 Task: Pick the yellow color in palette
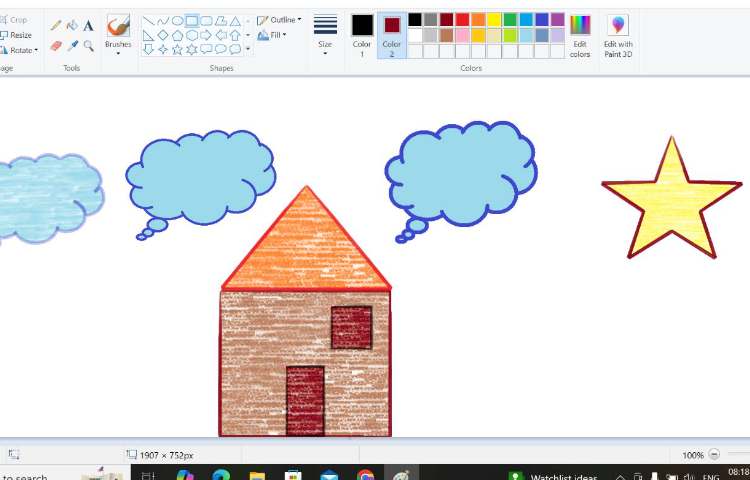click(494, 20)
